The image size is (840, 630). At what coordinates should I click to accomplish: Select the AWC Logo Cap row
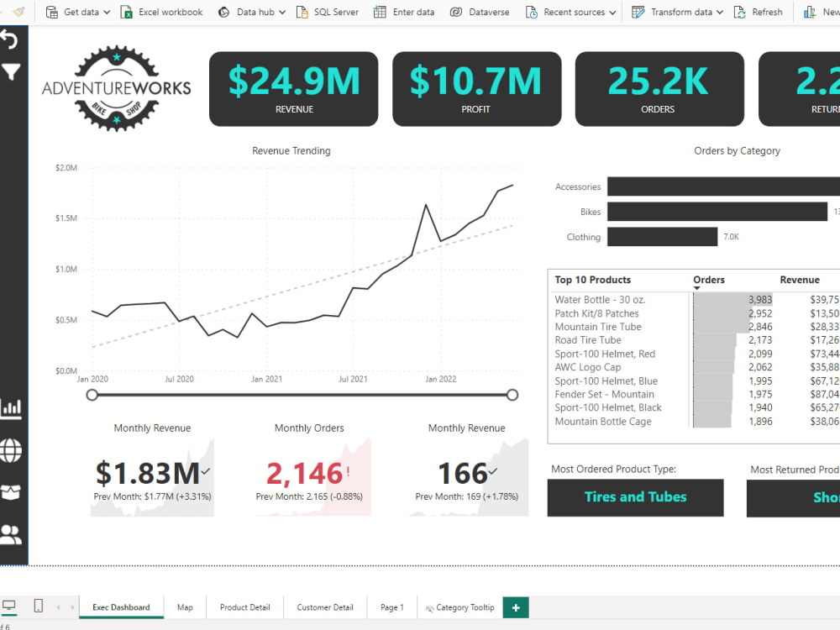click(x=696, y=367)
